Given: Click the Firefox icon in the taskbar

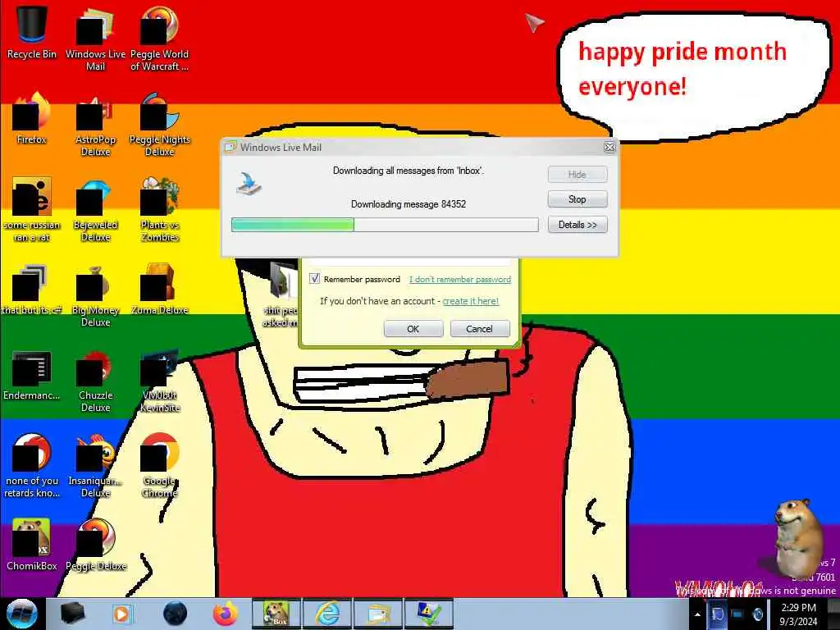Looking at the screenshot, I should 225,614.
